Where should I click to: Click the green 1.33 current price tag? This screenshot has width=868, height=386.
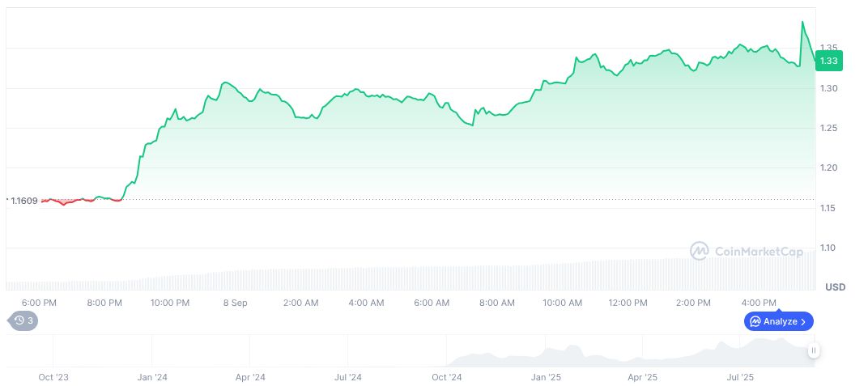coord(829,61)
